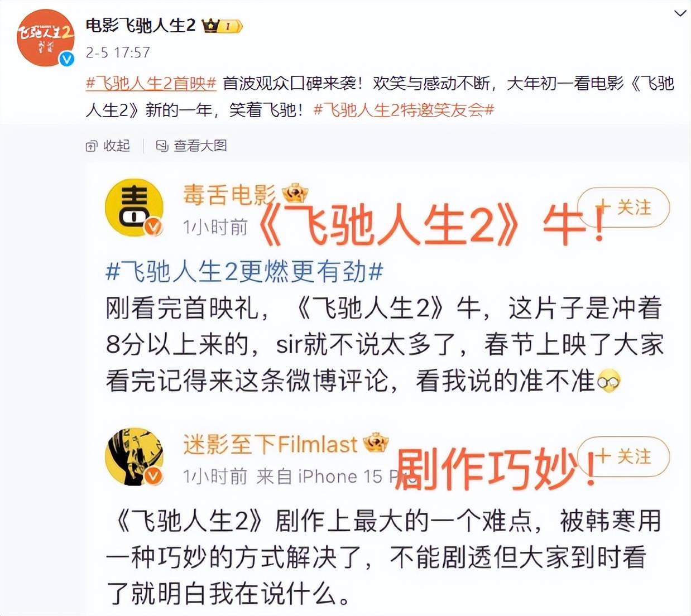Click the crown badge next to 迷影至下Filmlast
Screen dimensions: 691x616
[376, 443]
